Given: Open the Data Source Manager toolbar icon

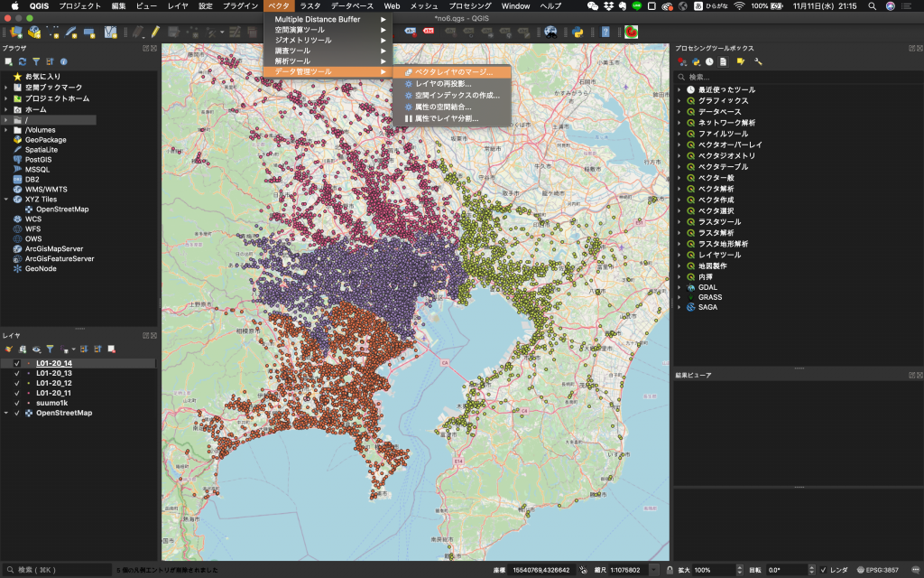Looking at the screenshot, I should click(x=16, y=32).
